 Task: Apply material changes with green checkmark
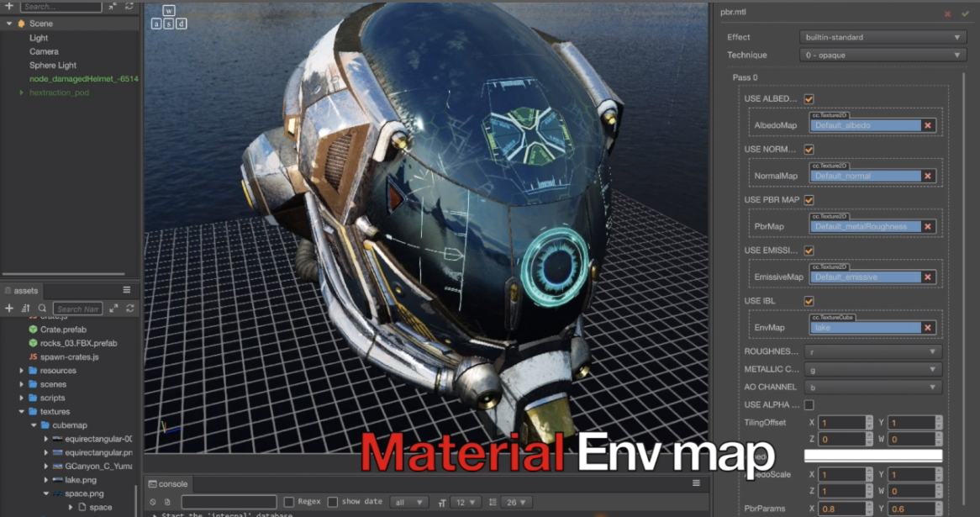pos(965,13)
